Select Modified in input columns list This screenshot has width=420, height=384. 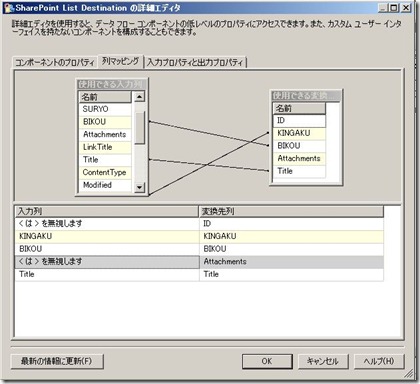click(x=105, y=185)
